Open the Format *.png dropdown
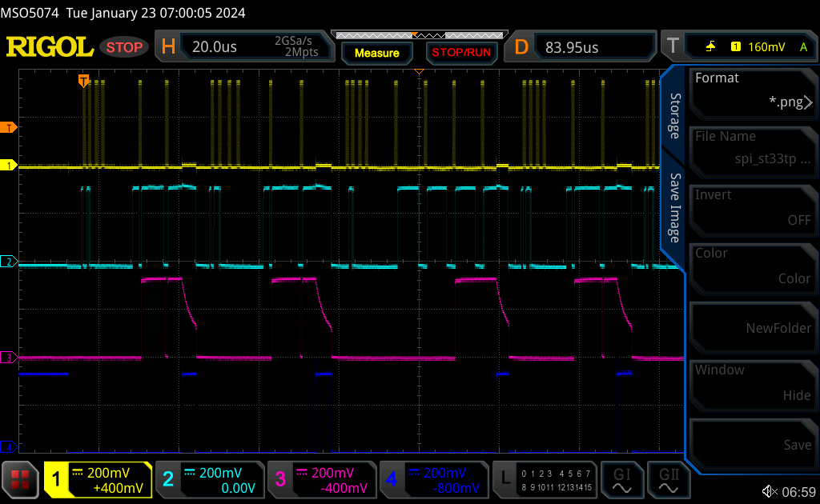This screenshot has width=820, height=504. click(x=753, y=93)
